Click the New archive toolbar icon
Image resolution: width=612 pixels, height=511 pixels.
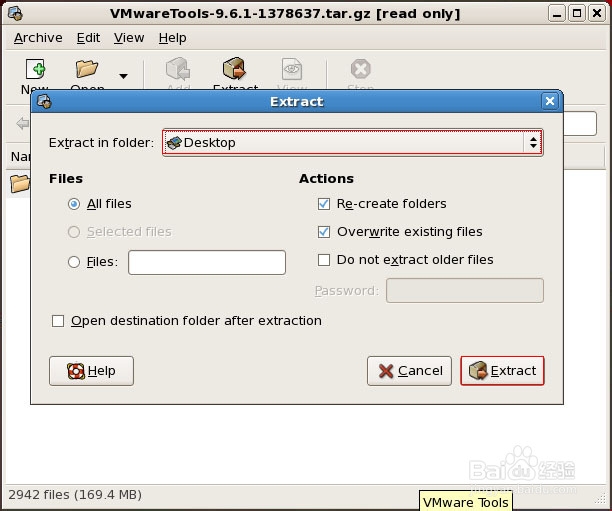pos(35,69)
